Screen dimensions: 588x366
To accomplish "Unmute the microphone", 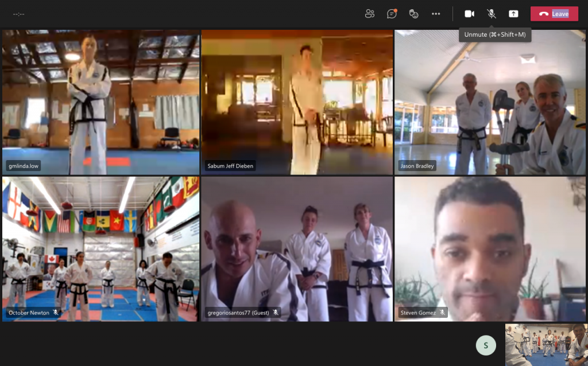I will [492, 14].
